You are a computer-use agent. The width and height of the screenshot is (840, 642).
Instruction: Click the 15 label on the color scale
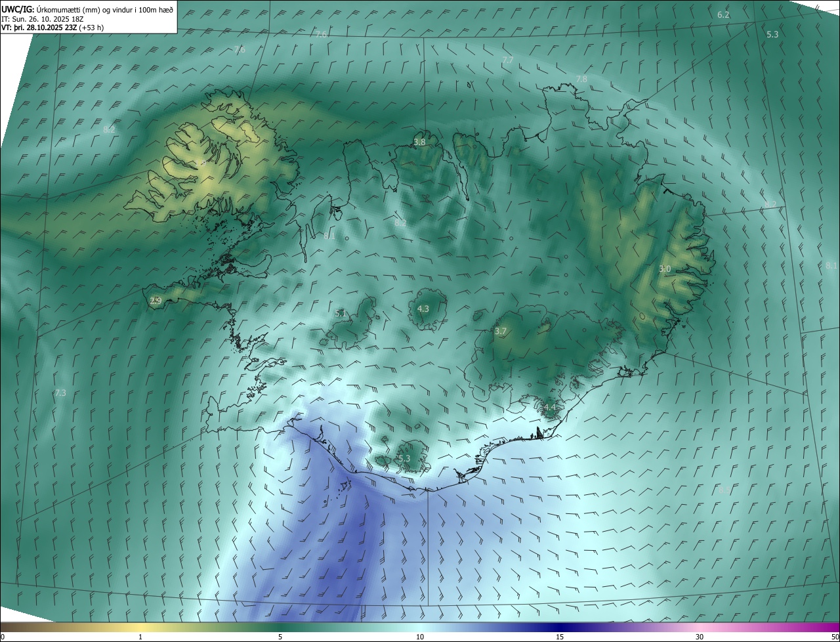coord(560,637)
